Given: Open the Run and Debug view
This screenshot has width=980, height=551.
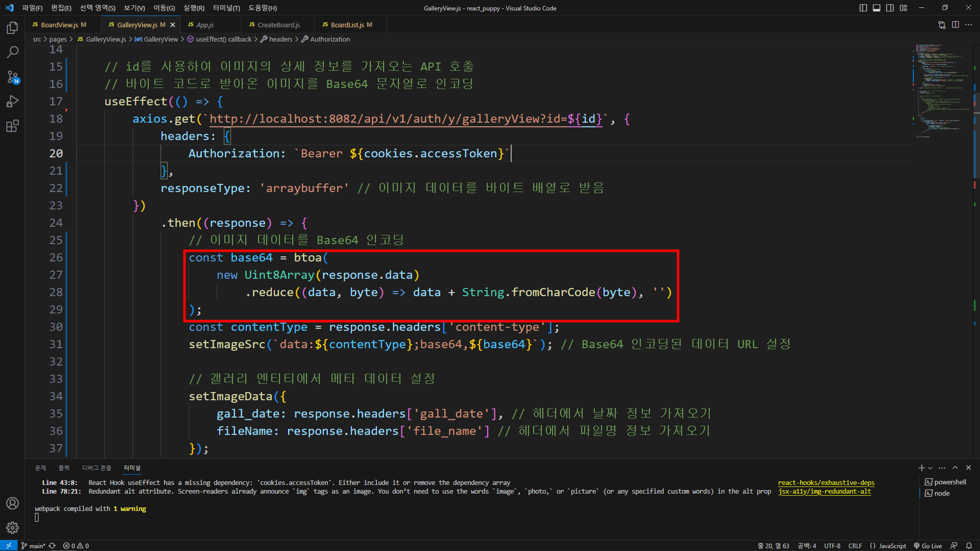Looking at the screenshot, I should 13,101.
